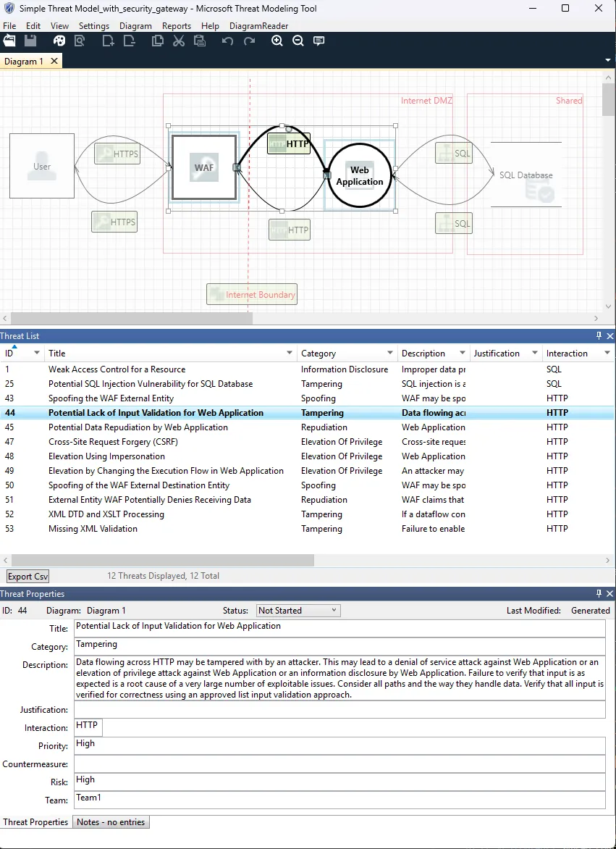Pin the Threat Properties panel
The width and height of the screenshot is (616, 849).
point(598,593)
